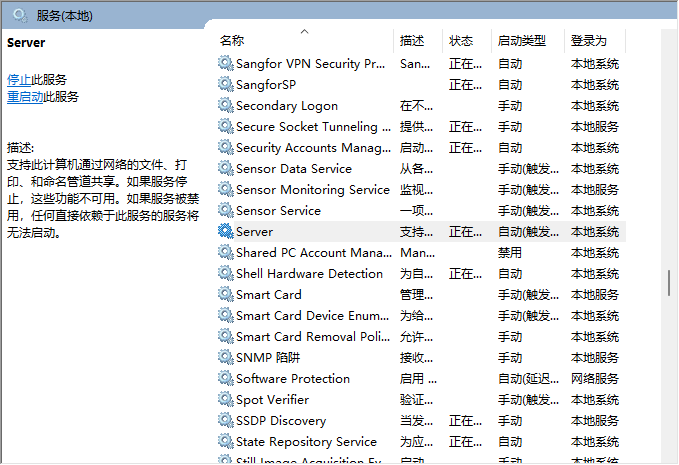Click the gear icon beside Sensor Monitoring Service
The width and height of the screenshot is (679, 465).
(226, 189)
